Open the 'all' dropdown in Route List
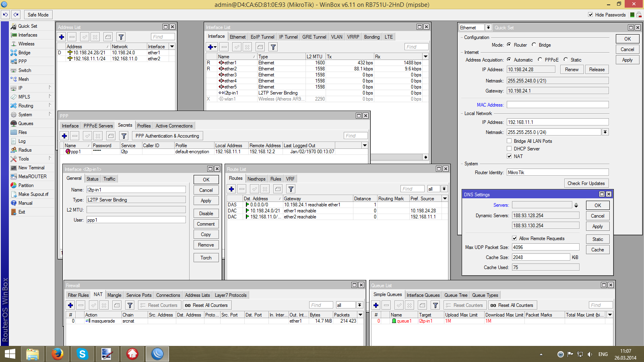The image size is (644, 362). click(x=444, y=189)
